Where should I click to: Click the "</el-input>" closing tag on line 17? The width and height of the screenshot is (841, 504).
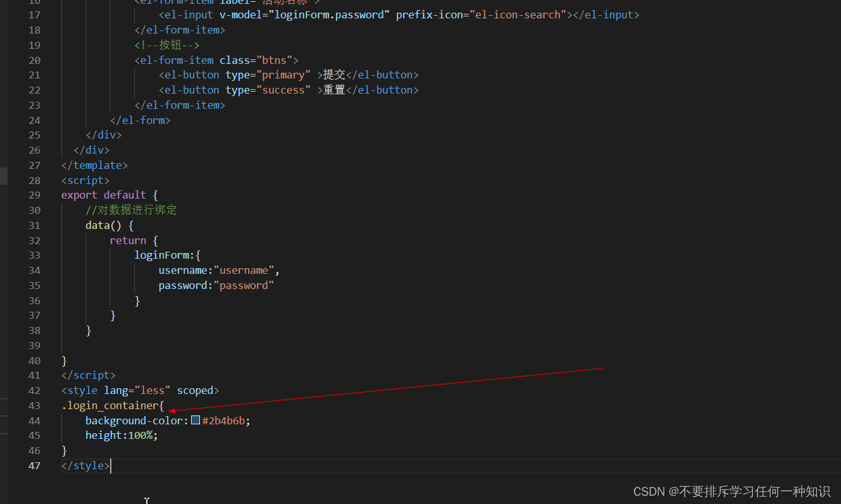click(x=606, y=15)
